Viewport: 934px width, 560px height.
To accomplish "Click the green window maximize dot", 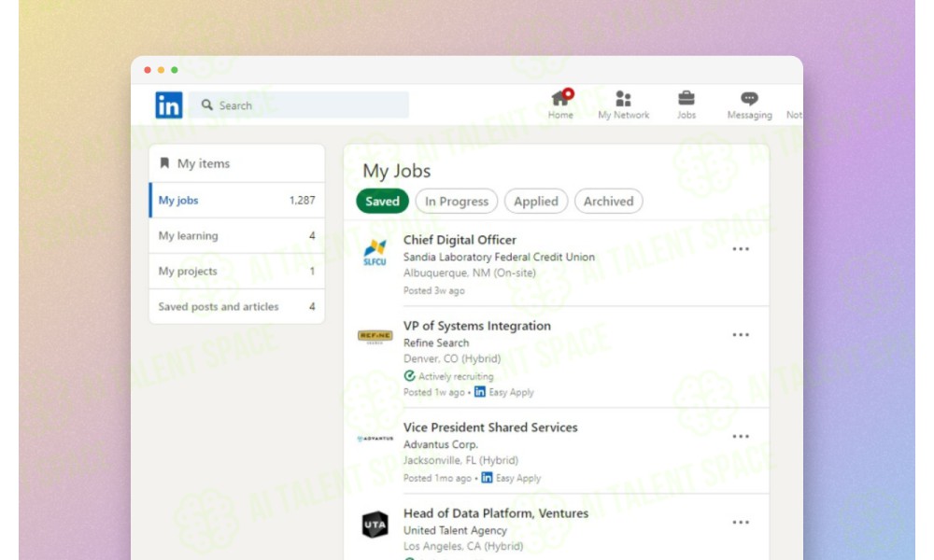I will pyautogui.click(x=175, y=70).
